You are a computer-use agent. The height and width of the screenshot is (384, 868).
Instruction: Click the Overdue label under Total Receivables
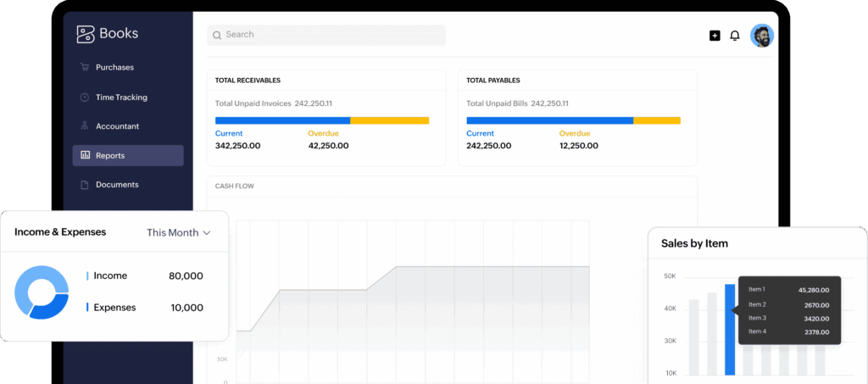[323, 134]
